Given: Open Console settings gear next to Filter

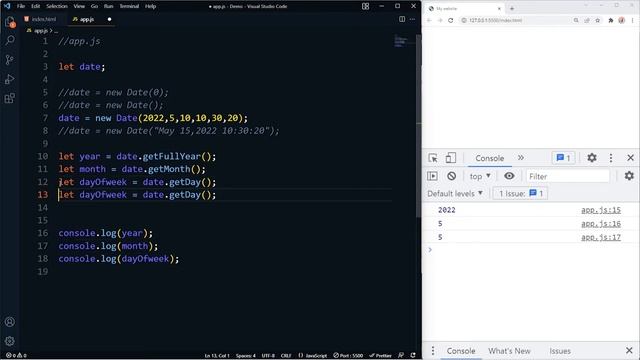Looking at the screenshot, I should (x=629, y=176).
